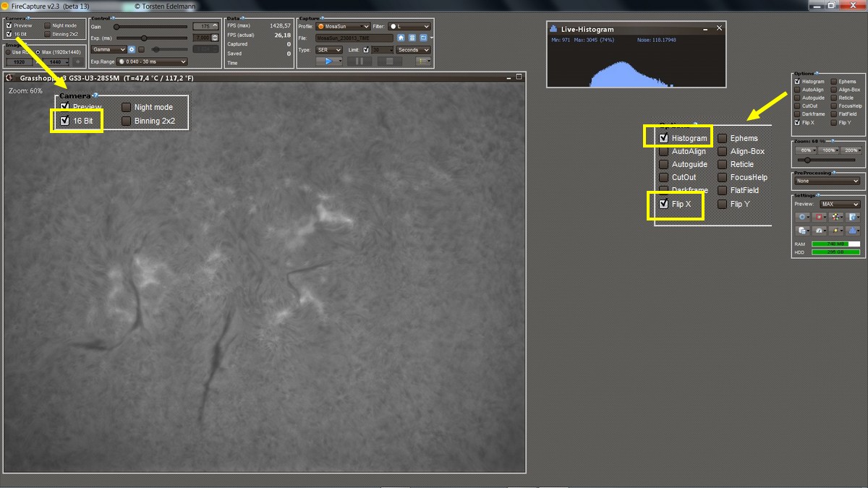Maximize the Grasshopper3 preview window
The width and height of the screenshot is (868, 488).
(519, 77)
